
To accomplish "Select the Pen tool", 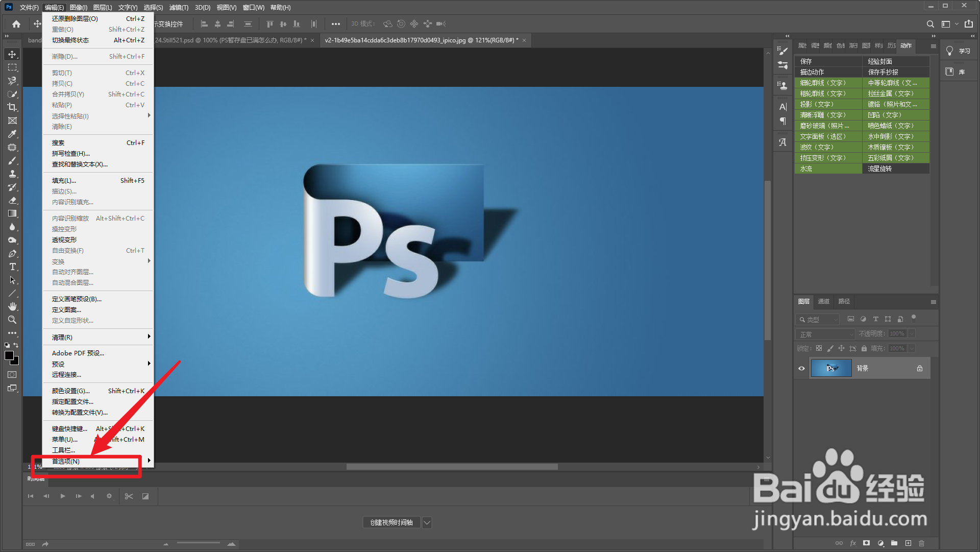I will (x=12, y=253).
